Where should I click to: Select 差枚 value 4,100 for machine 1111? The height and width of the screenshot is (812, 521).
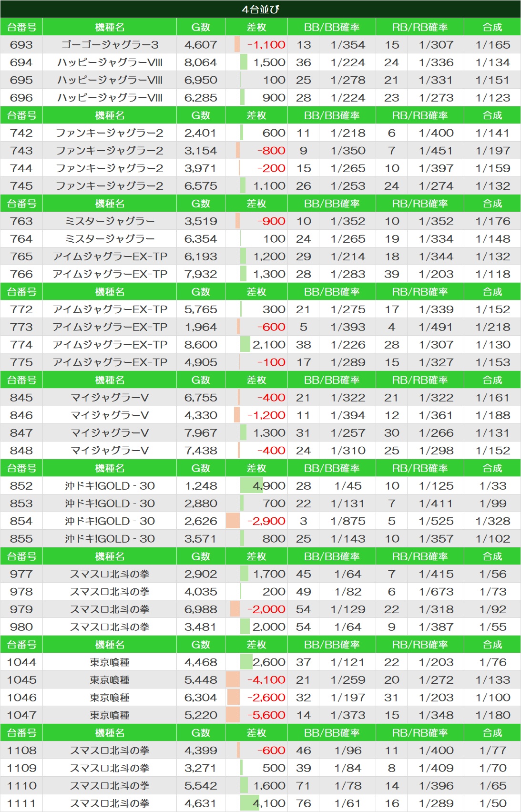(x=269, y=803)
